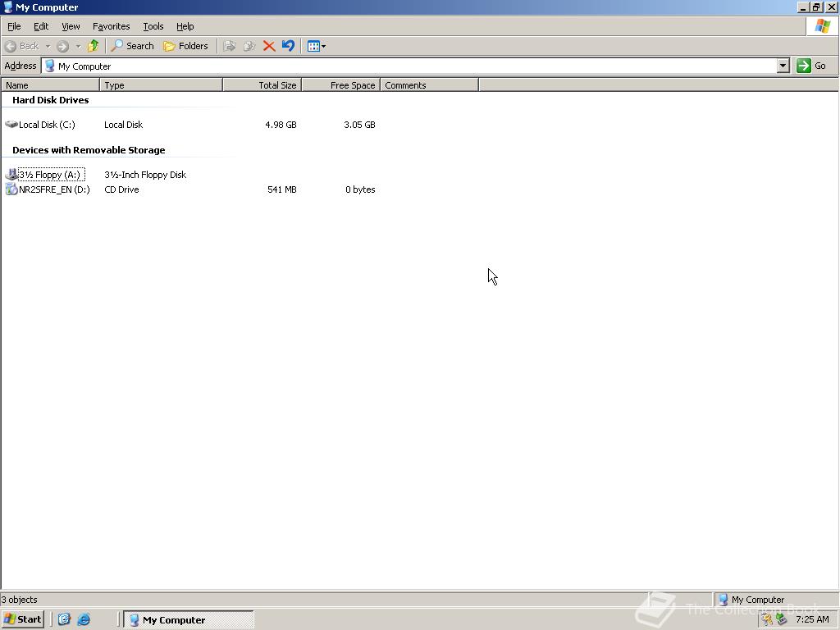The width and height of the screenshot is (840, 630).
Task: Click the Forward navigation arrow
Action: pyautogui.click(x=62, y=46)
